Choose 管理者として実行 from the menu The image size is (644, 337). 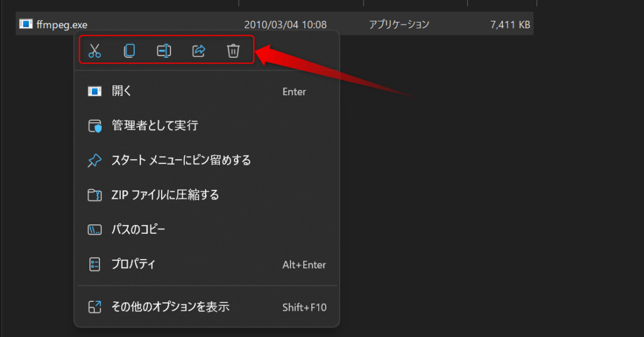tap(207, 126)
